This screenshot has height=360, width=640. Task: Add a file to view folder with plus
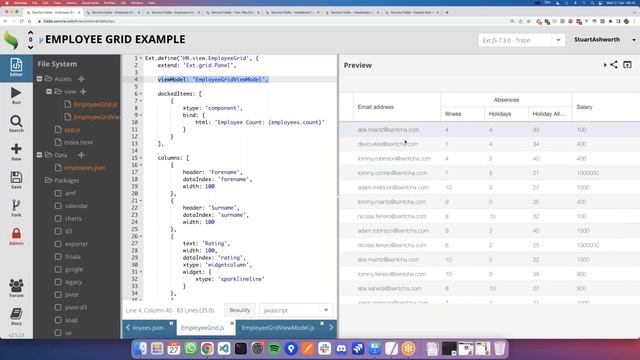point(83,92)
